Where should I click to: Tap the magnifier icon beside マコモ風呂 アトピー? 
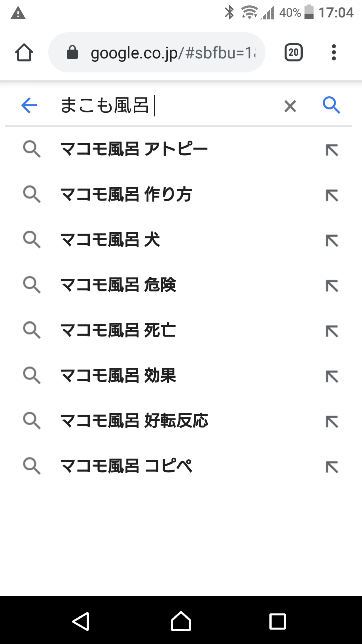point(32,149)
